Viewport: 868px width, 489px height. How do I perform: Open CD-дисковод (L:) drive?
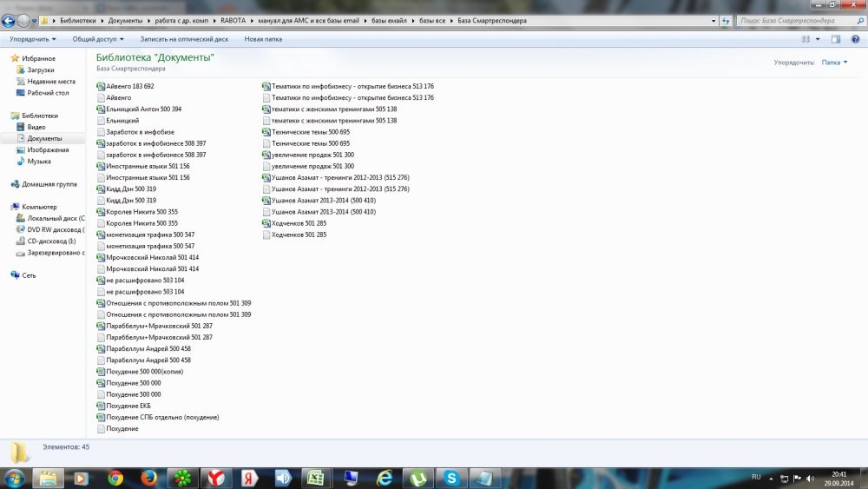click(46, 241)
